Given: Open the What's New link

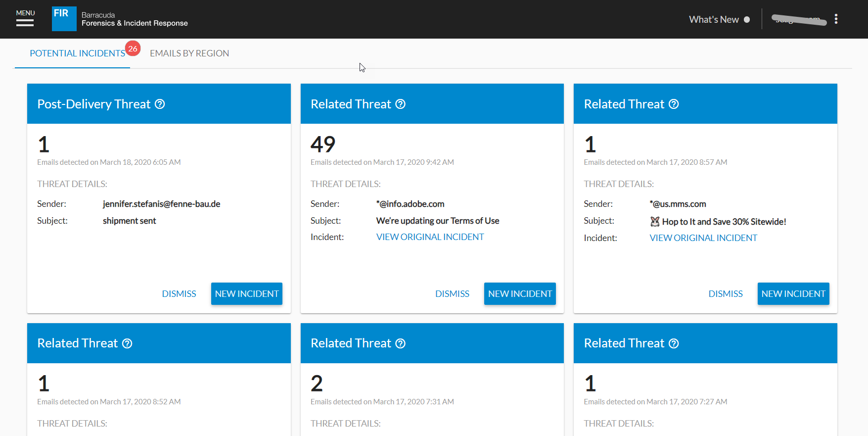Looking at the screenshot, I should (x=714, y=19).
